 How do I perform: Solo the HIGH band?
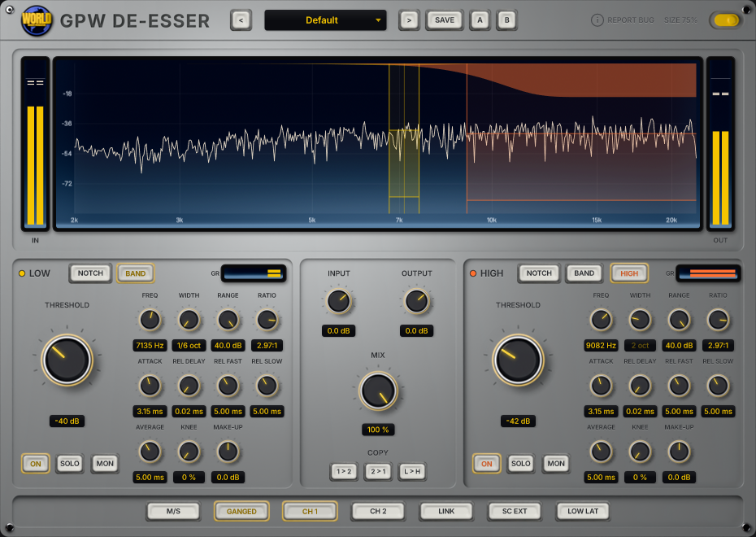[x=521, y=464]
